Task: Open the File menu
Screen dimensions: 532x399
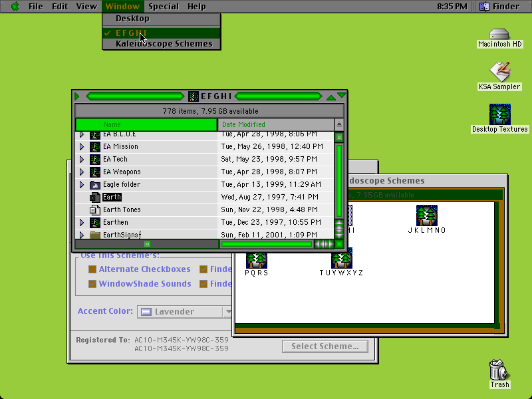Action: pos(36,6)
